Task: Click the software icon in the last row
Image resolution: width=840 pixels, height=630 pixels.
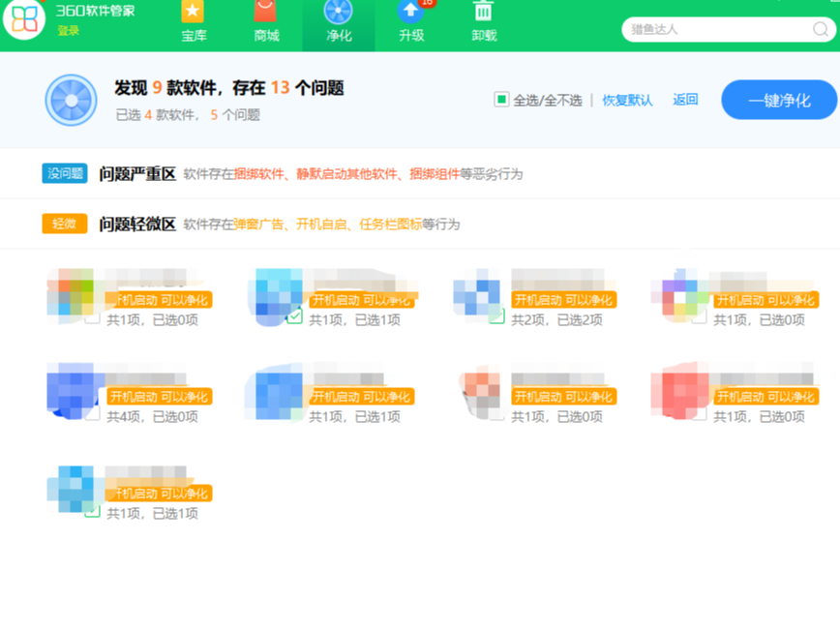Action: [73, 489]
